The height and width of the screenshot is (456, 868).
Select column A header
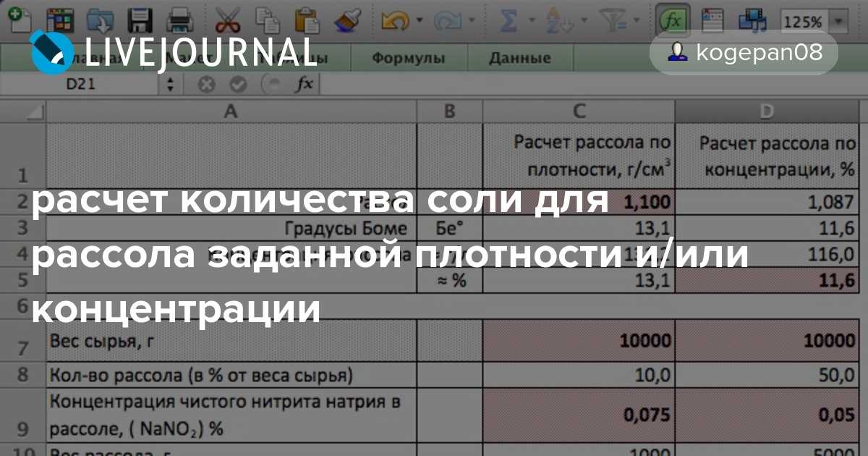231,111
